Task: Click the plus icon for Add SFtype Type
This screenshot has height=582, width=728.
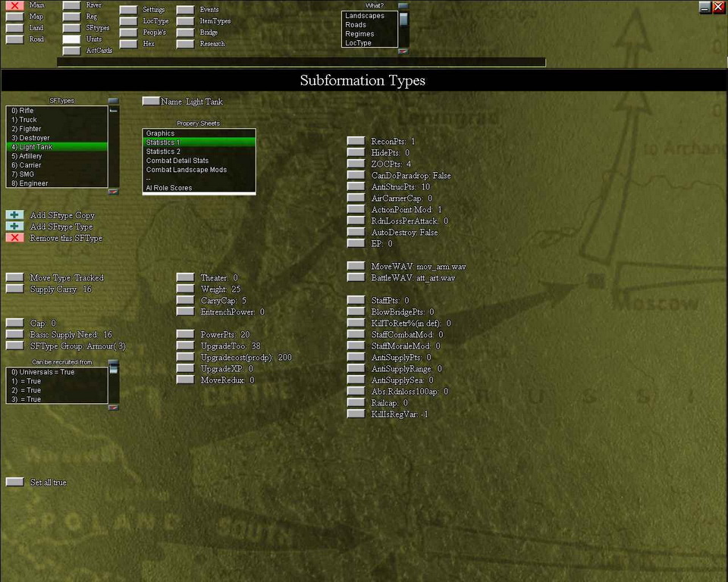Action: 14,227
